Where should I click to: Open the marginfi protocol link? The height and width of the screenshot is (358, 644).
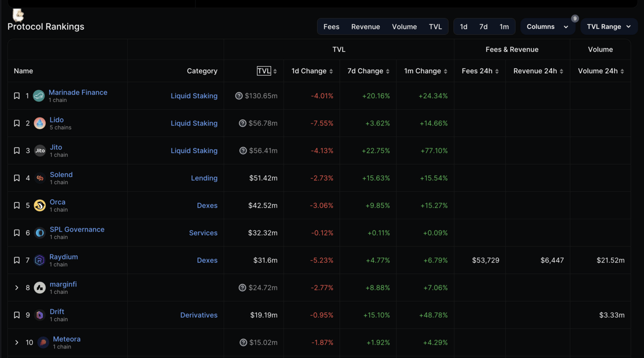click(63, 284)
